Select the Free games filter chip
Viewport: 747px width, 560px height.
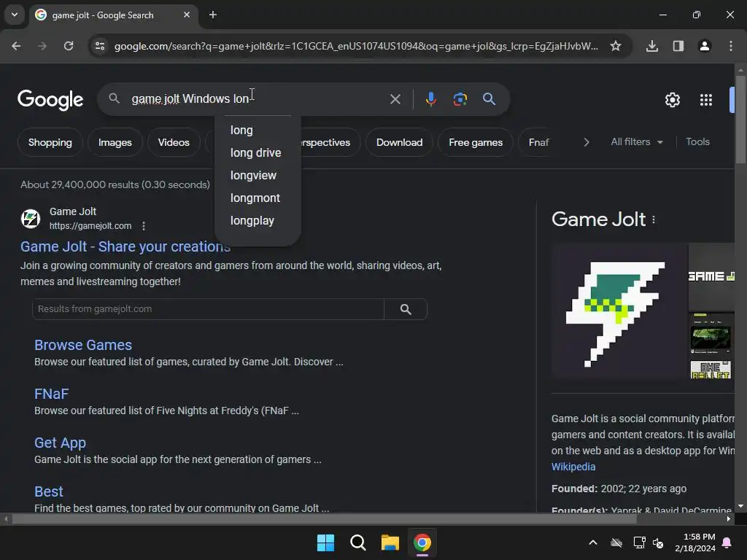pyautogui.click(x=476, y=142)
